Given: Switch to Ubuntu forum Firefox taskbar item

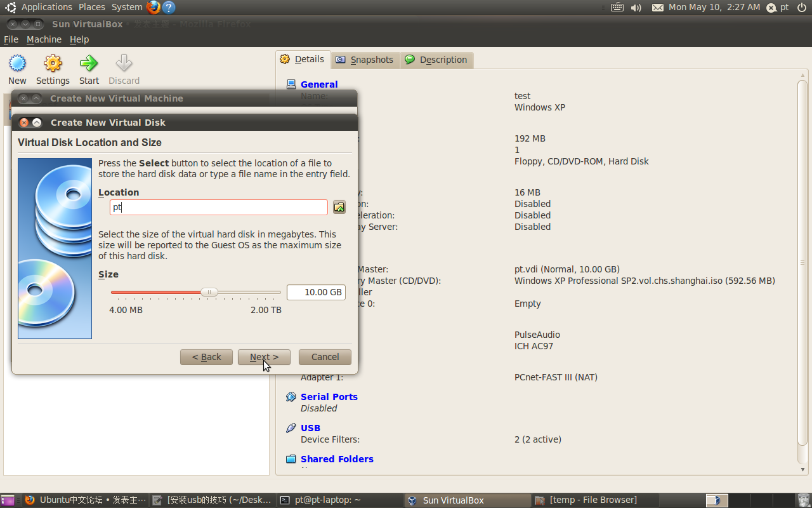Looking at the screenshot, I should tap(84, 500).
